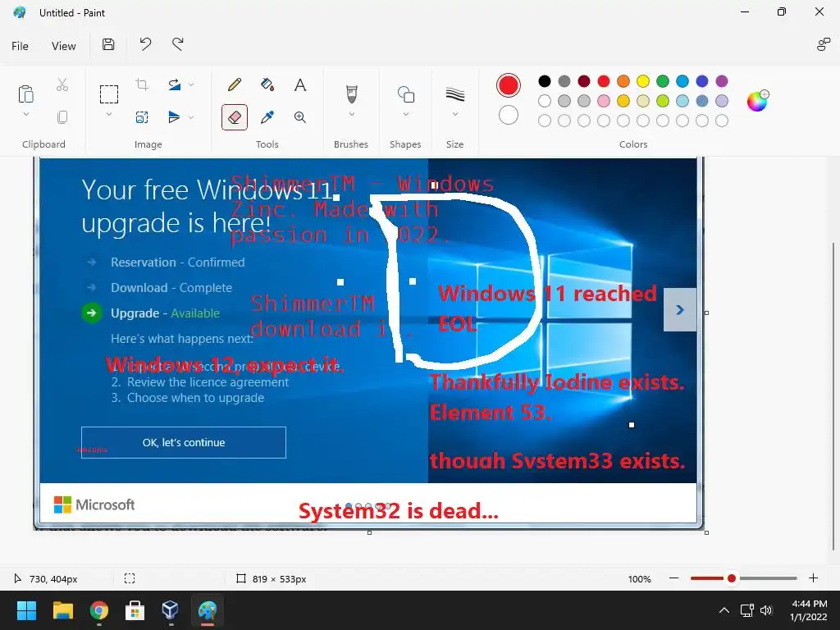Pick the dark red color swatch
The image size is (840, 630).
(584, 81)
